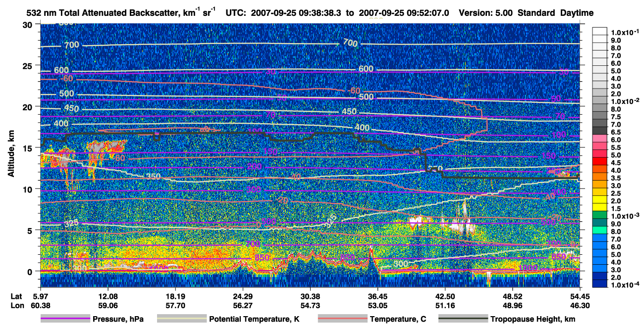Click latitude value '24.29'
Image resolution: width=644 pixels, height=330 pixels.
coord(242,296)
